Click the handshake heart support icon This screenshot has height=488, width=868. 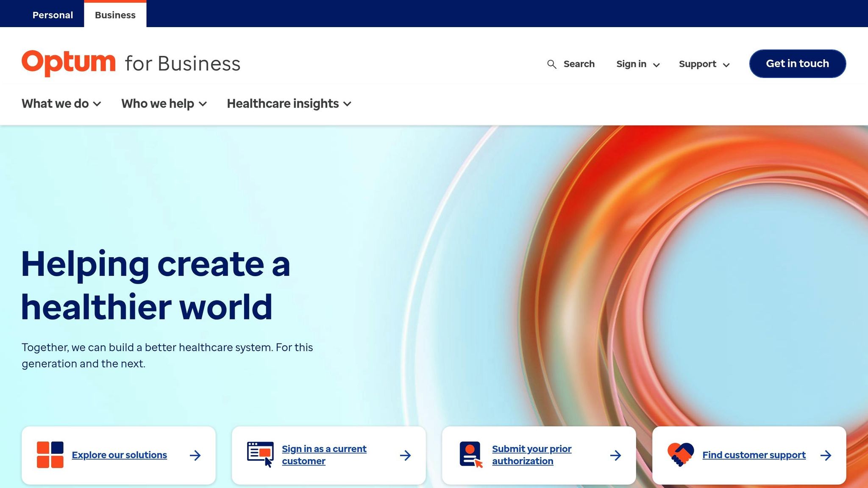tap(680, 455)
